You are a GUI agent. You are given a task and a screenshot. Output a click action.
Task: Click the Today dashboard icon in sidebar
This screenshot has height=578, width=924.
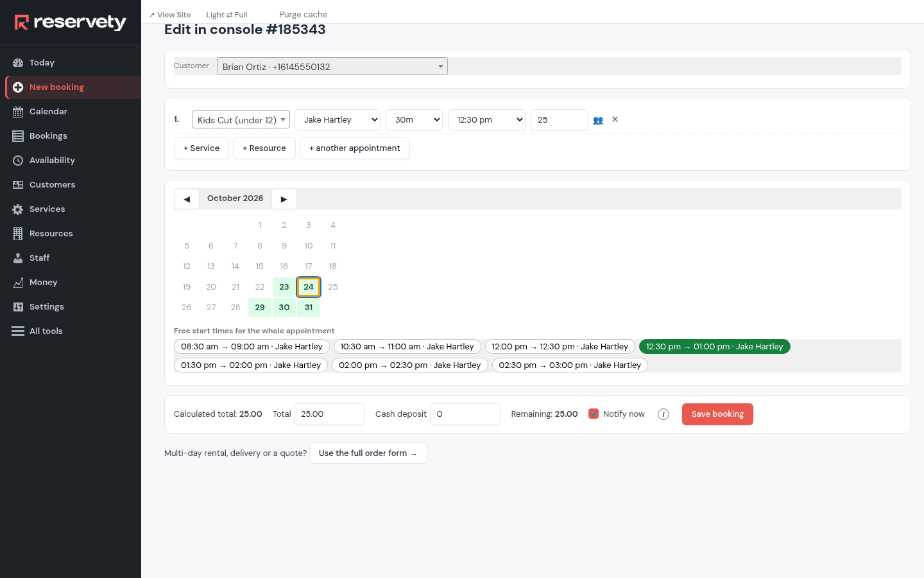(18, 63)
